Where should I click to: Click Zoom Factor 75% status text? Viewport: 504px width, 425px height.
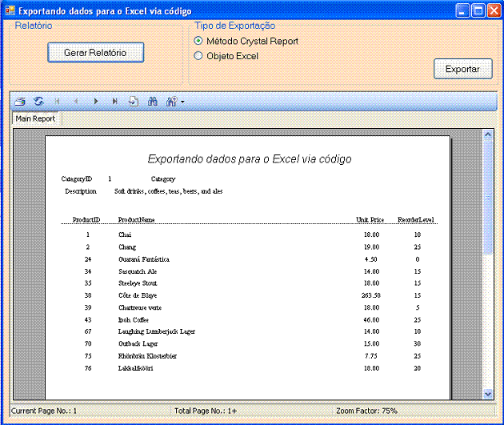pyautogui.click(x=366, y=411)
